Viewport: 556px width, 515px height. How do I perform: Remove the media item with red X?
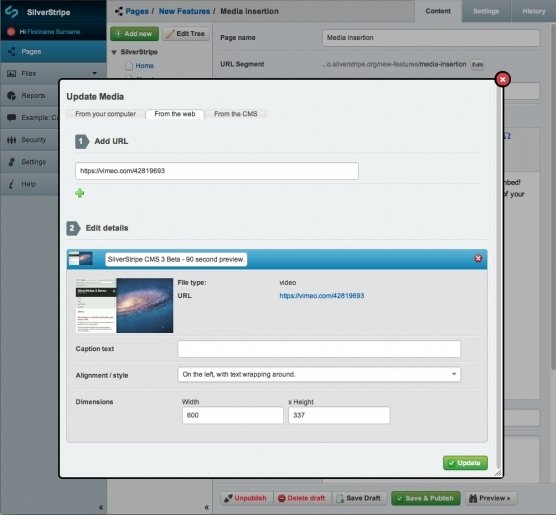[x=478, y=259]
